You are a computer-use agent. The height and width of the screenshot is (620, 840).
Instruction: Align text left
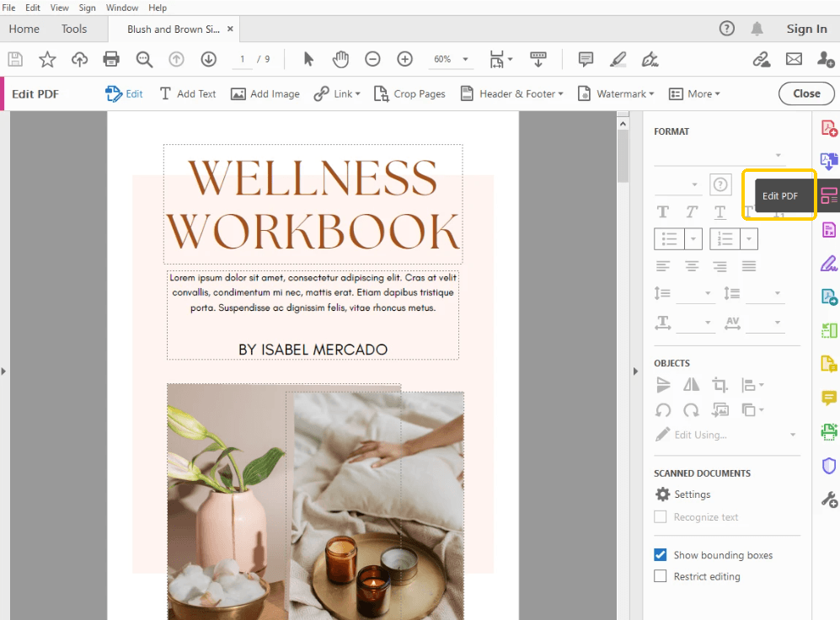[663, 265]
